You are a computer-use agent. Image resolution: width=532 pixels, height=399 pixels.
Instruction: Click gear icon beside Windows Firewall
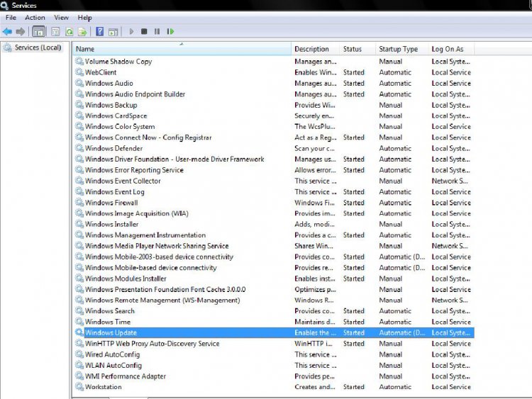[x=79, y=202]
